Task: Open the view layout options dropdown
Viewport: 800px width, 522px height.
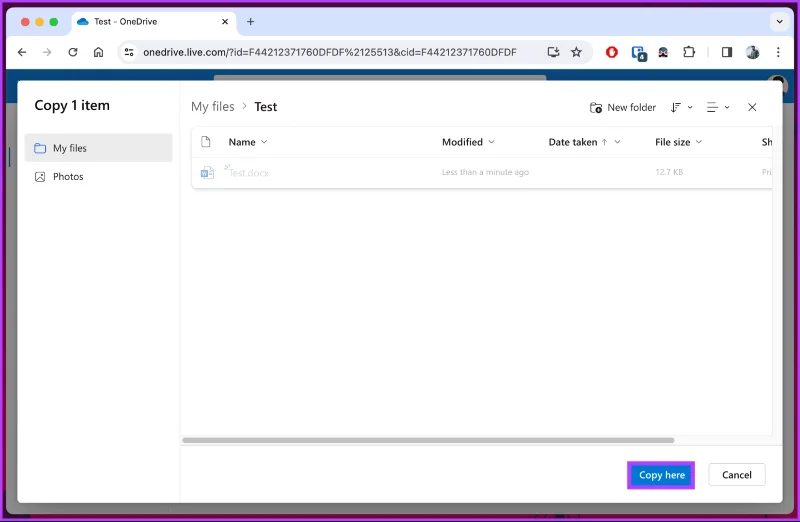Action: point(718,108)
